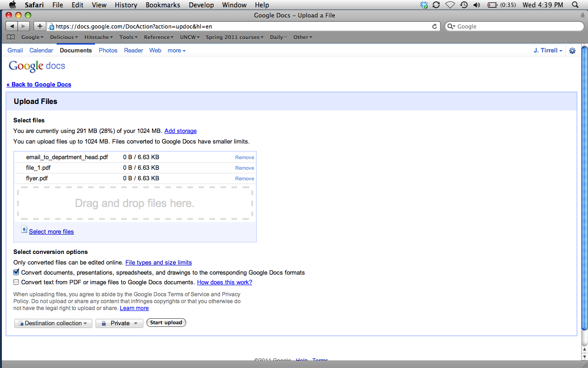Open the File menu
Viewport: 588px width, 368px height.
coord(58,5)
